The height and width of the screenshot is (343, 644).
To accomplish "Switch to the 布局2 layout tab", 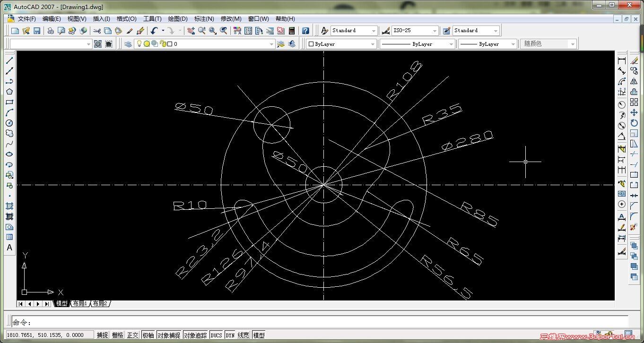I will tap(99, 304).
